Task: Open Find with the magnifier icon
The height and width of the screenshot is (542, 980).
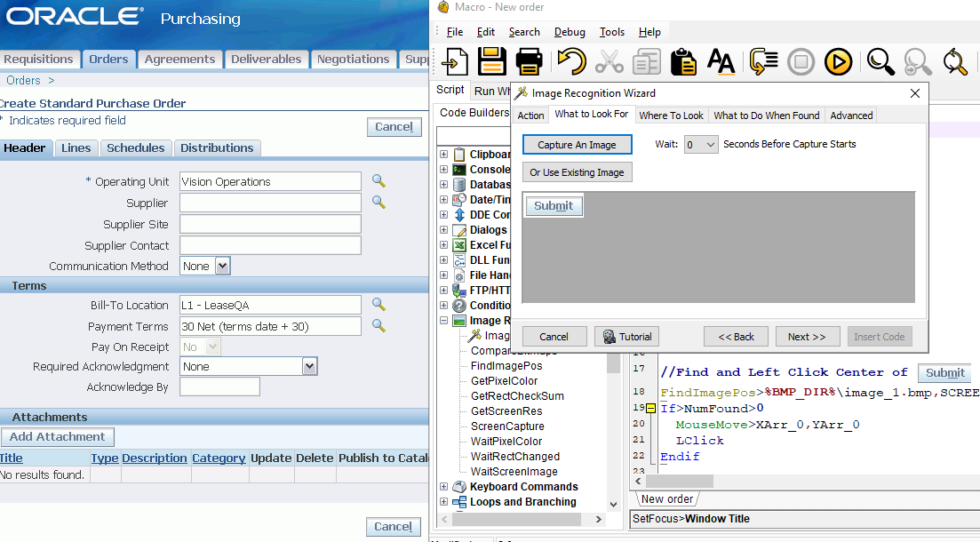Action: 880,62
